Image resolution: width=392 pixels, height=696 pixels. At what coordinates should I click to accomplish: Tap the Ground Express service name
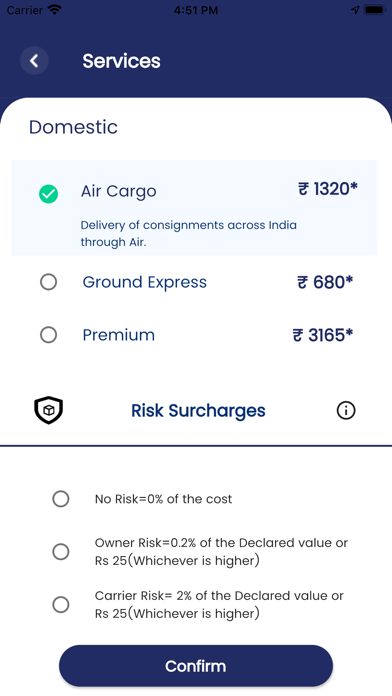click(145, 282)
